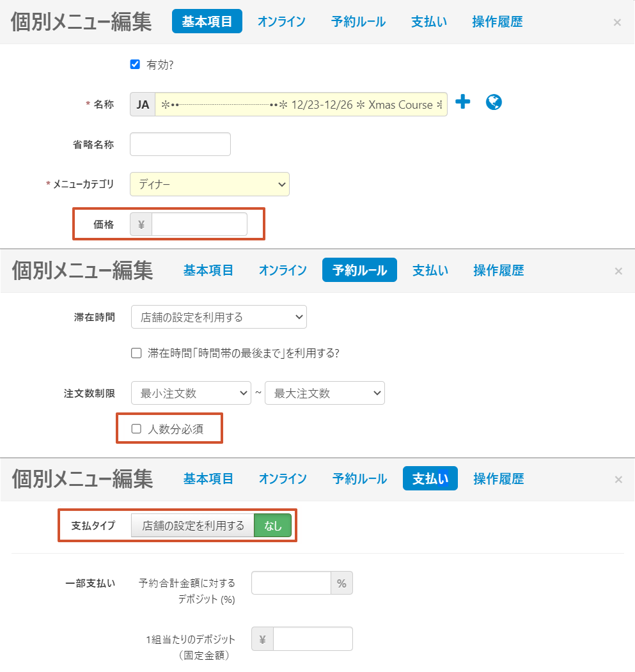
Task: Expand the 滞在時間 dropdown
Action: 219,316
